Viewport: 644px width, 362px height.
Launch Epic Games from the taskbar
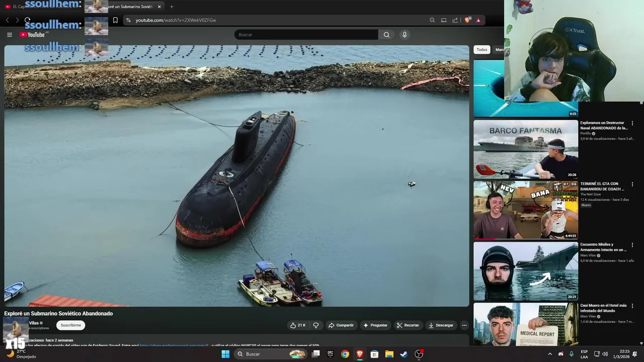point(331,354)
